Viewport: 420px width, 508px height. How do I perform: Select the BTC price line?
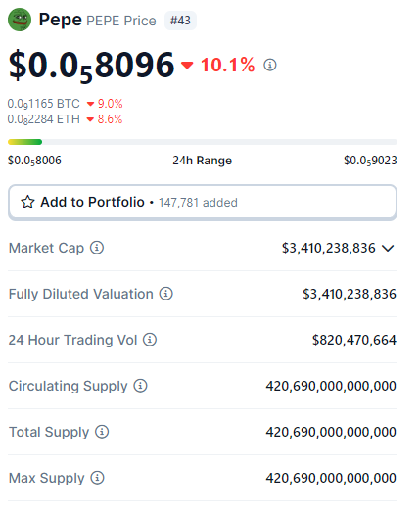tap(65, 104)
